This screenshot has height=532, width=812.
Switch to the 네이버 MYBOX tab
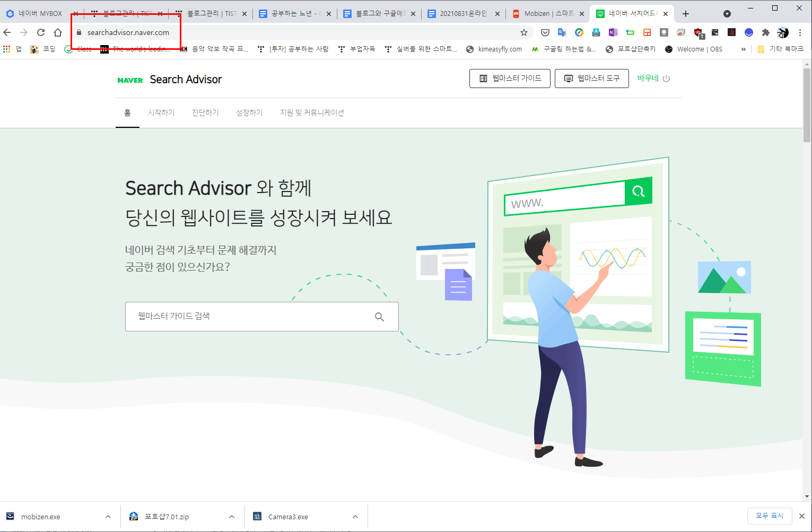40,14
